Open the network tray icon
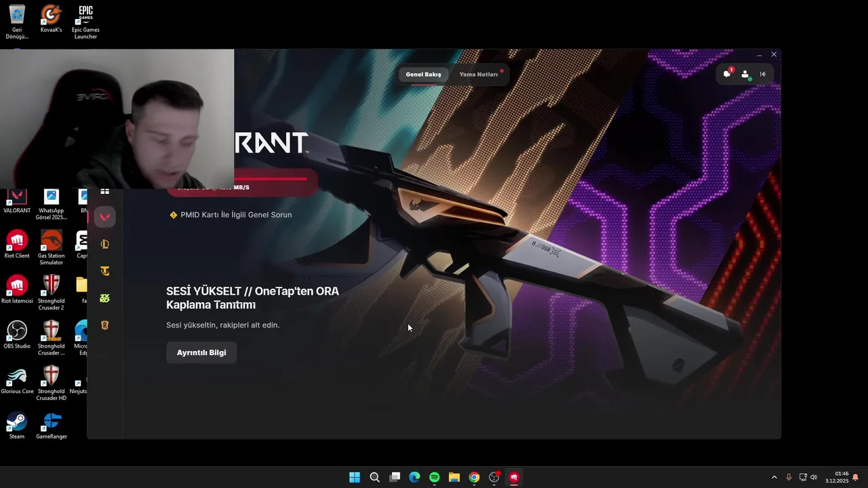 click(x=803, y=477)
